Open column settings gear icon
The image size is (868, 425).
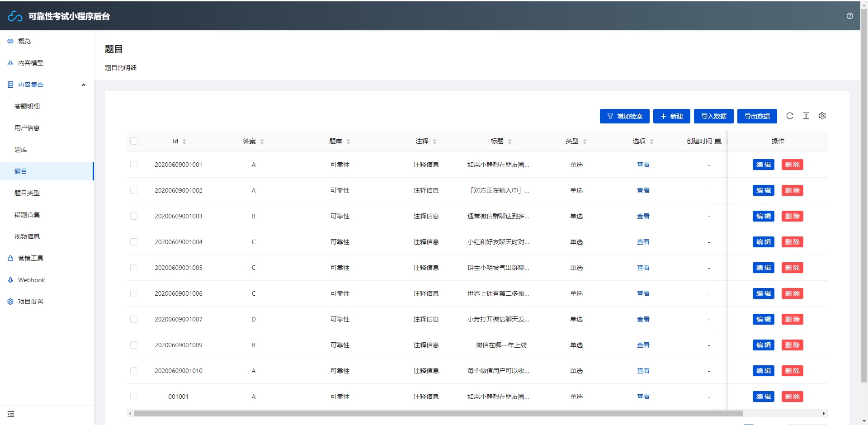tap(822, 116)
